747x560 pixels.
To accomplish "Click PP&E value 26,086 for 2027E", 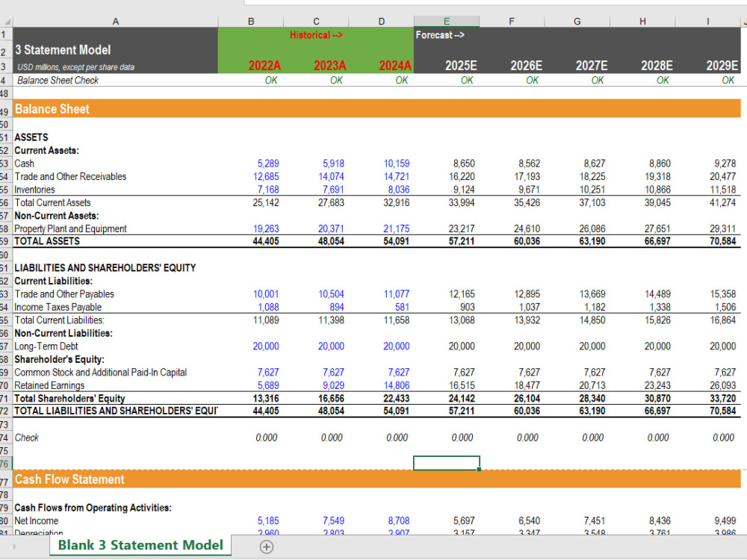I will point(592,228).
